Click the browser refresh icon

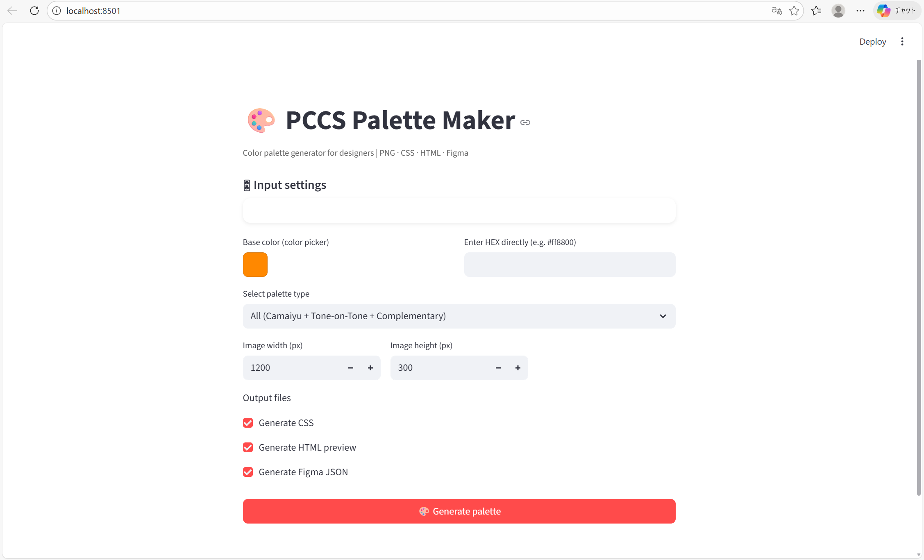34,11
